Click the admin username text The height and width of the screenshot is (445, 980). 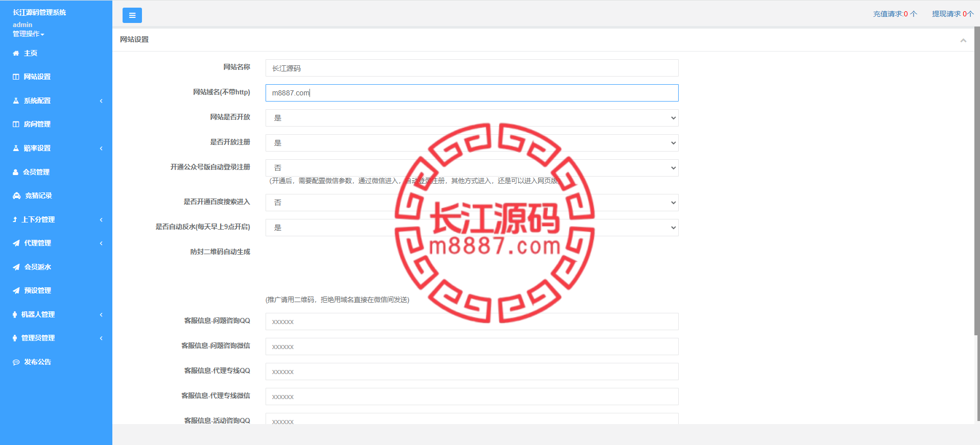click(x=22, y=24)
